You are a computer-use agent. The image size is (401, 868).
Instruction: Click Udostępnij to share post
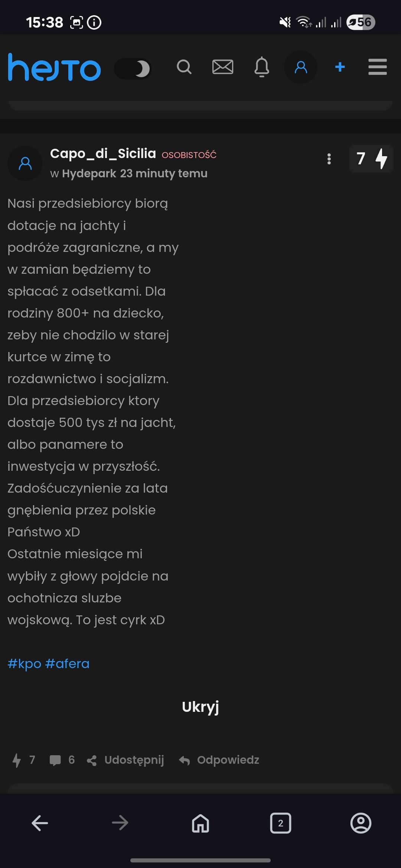coord(126,760)
